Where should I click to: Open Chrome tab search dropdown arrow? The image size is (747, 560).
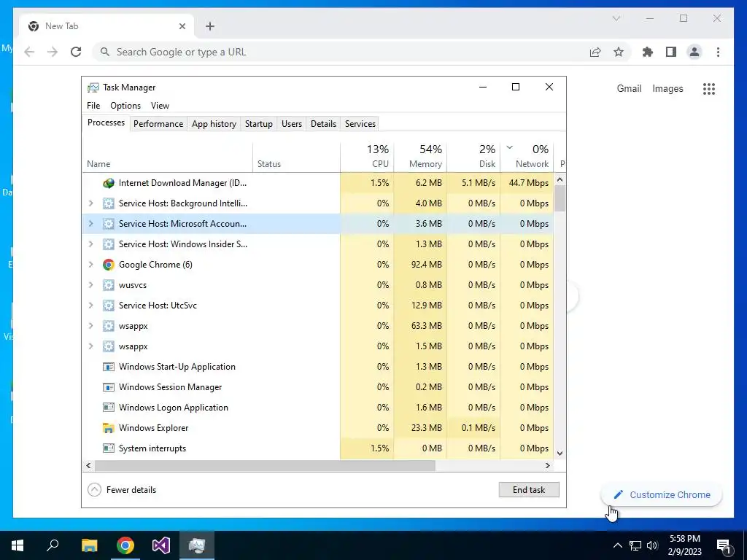click(x=616, y=18)
